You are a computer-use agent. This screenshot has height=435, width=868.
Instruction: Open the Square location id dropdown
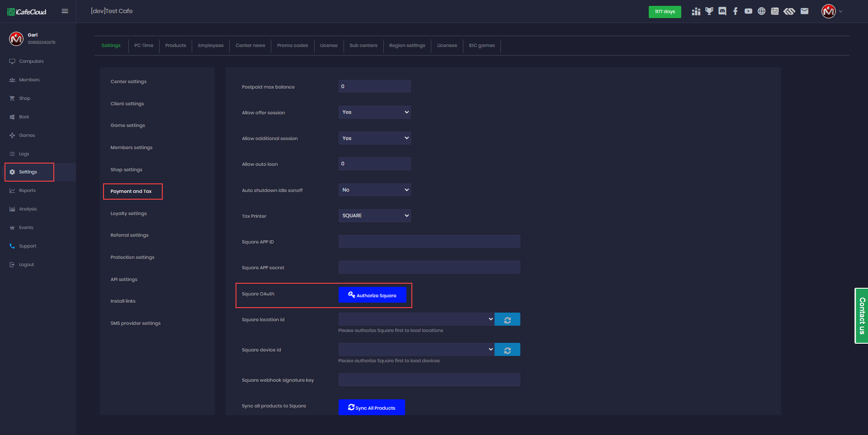pyautogui.click(x=416, y=319)
